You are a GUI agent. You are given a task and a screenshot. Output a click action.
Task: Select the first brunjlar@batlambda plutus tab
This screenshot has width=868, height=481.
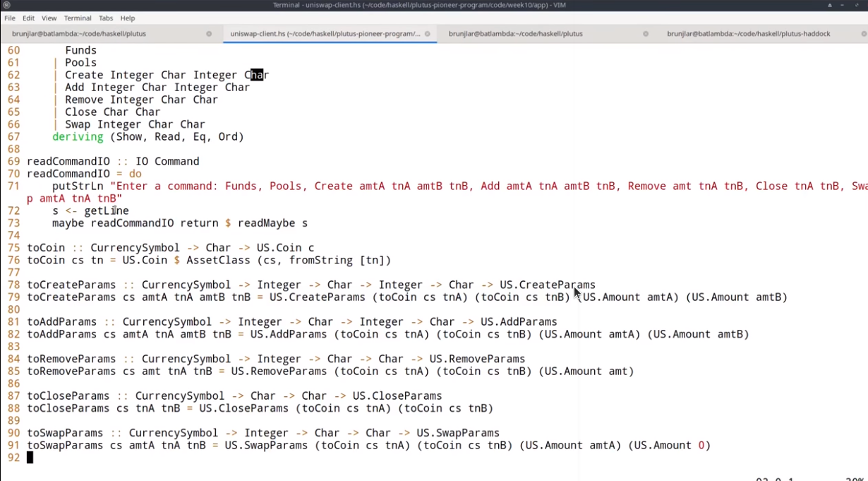(79, 34)
